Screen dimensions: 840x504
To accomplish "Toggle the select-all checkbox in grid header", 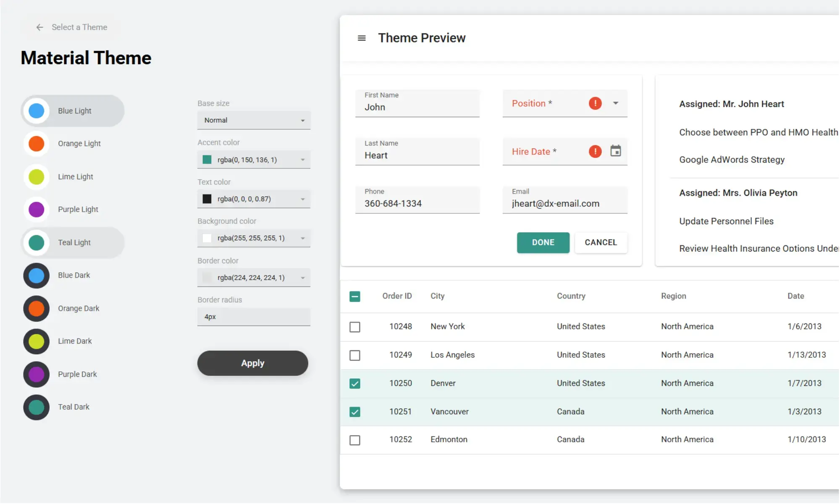I will click(x=355, y=297).
